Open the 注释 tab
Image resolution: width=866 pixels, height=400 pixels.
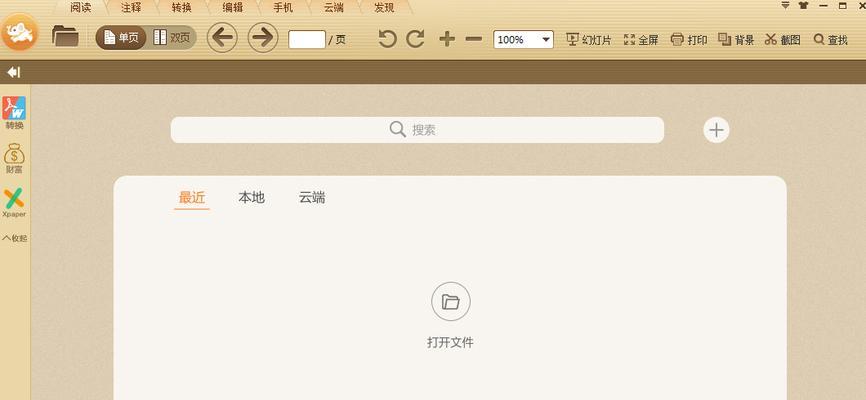pos(131,8)
